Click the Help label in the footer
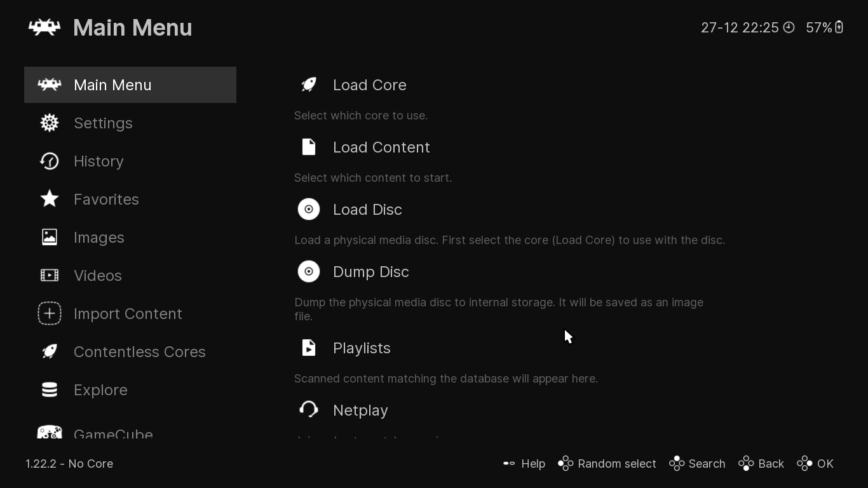This screenshot has height=488, width=868. (x=533, y=464)
